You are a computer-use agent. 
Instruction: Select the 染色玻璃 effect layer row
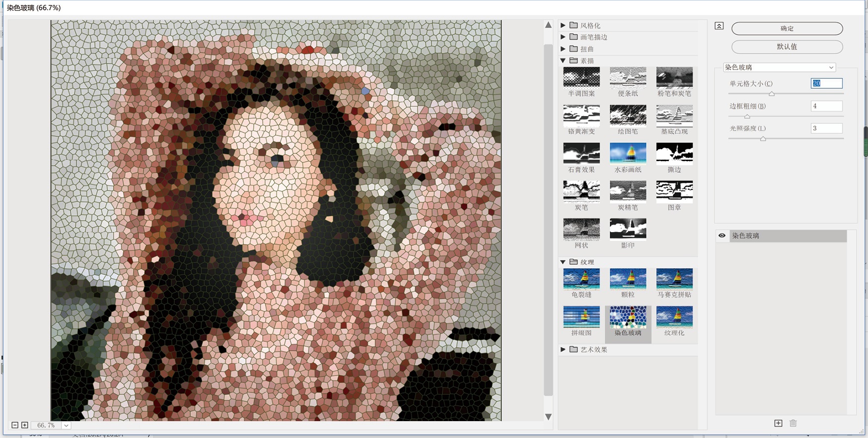pos(782,236)
